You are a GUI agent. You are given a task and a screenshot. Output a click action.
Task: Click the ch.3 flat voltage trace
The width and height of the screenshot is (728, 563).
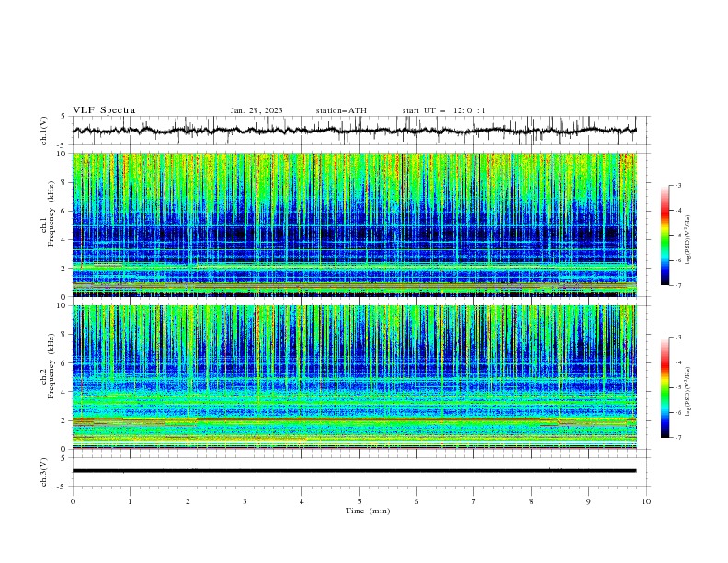point(354,471)
